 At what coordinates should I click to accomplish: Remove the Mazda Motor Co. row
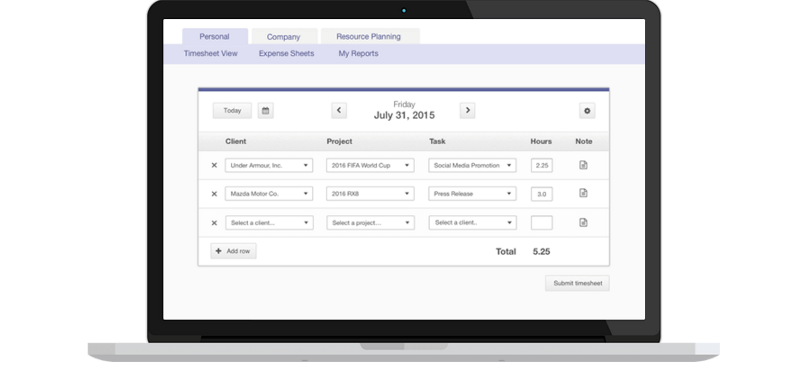(214, 194)
